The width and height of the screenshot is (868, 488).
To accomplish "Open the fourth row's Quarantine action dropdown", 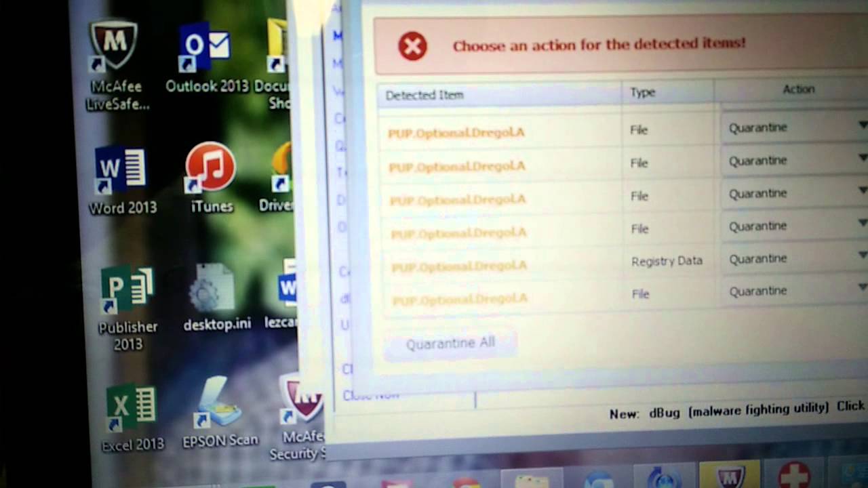I will pyautogui.click(x=795, y=226).
